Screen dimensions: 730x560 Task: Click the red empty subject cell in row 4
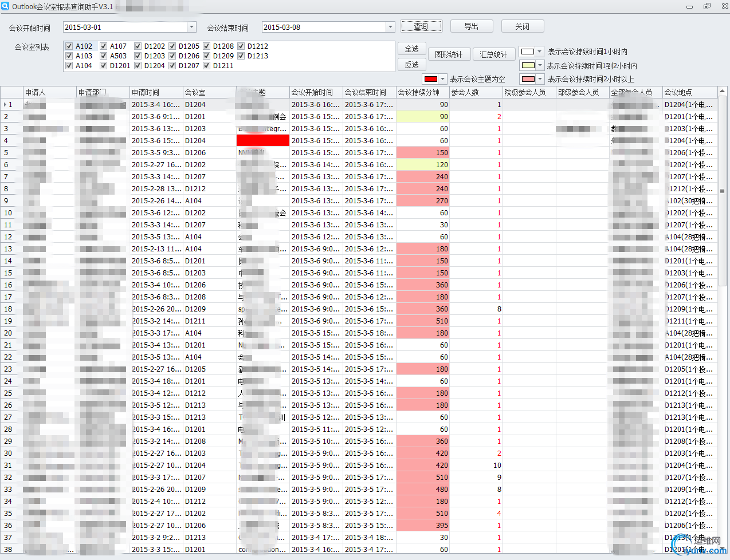coord(263,141)
